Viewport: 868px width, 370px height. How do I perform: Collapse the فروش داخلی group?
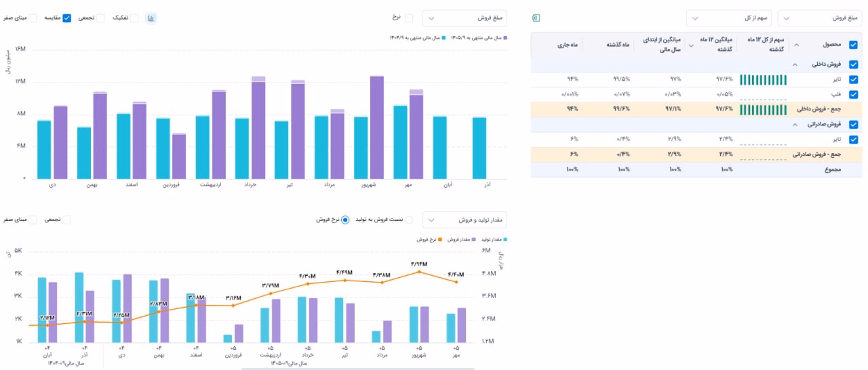tap(793, 65)
